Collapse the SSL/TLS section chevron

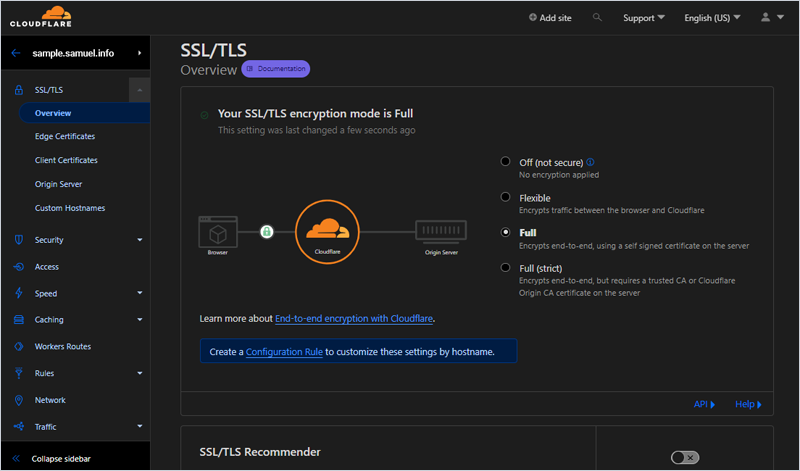tap(139, 90)
